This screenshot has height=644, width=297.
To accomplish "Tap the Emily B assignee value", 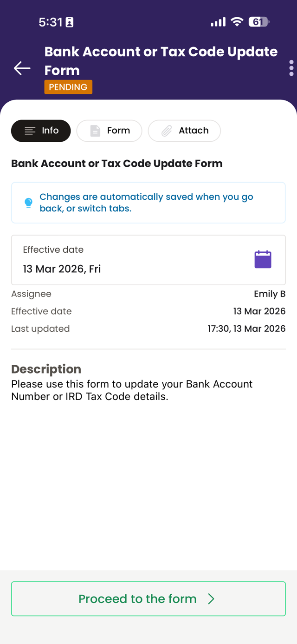I will tap(270, 294).
